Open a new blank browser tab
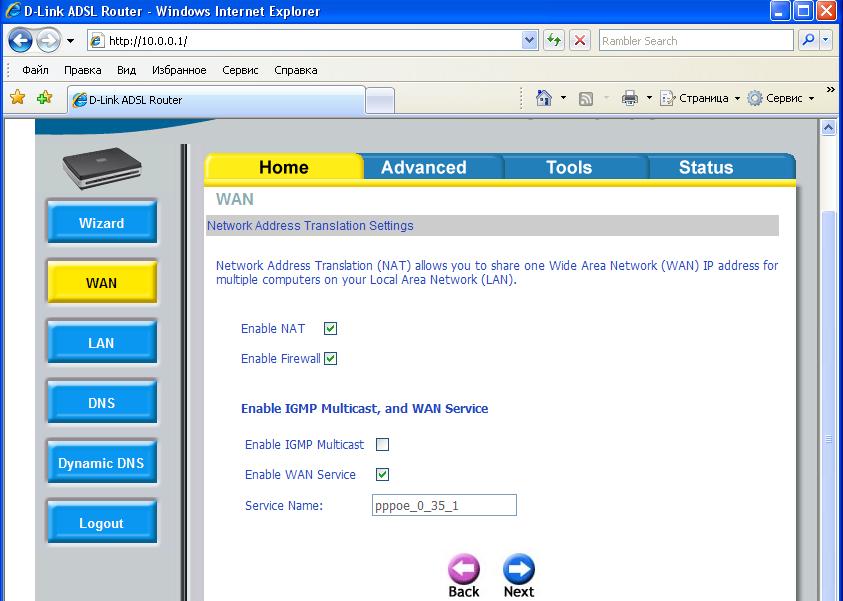Image resolution: width=843 pixels, height=601 pixels. click(x=380, y=101)
